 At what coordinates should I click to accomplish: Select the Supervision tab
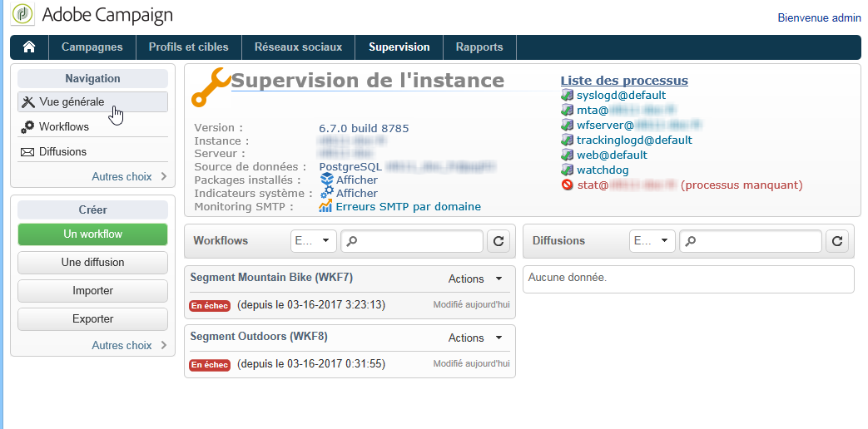(x=399, y=47)
